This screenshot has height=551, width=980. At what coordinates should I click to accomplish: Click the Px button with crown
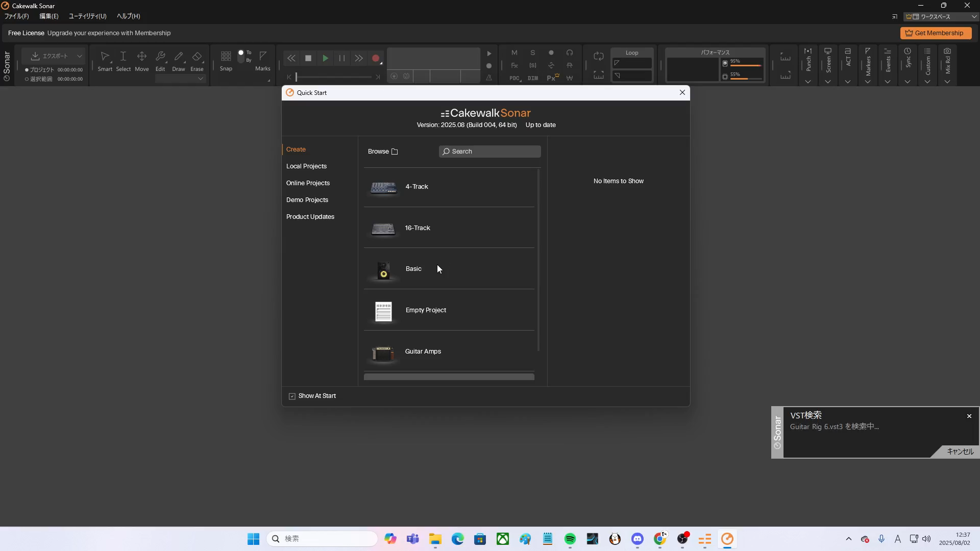tap(553, 78)
